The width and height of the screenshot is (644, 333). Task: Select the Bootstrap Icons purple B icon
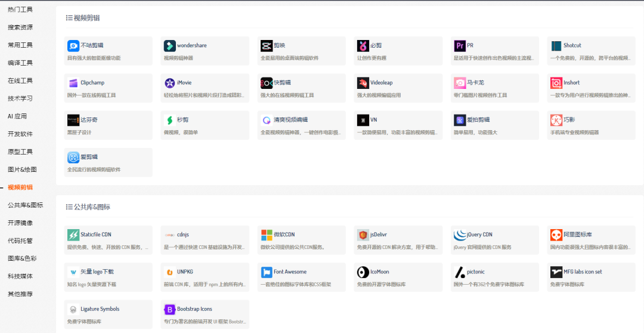[170, 309]
